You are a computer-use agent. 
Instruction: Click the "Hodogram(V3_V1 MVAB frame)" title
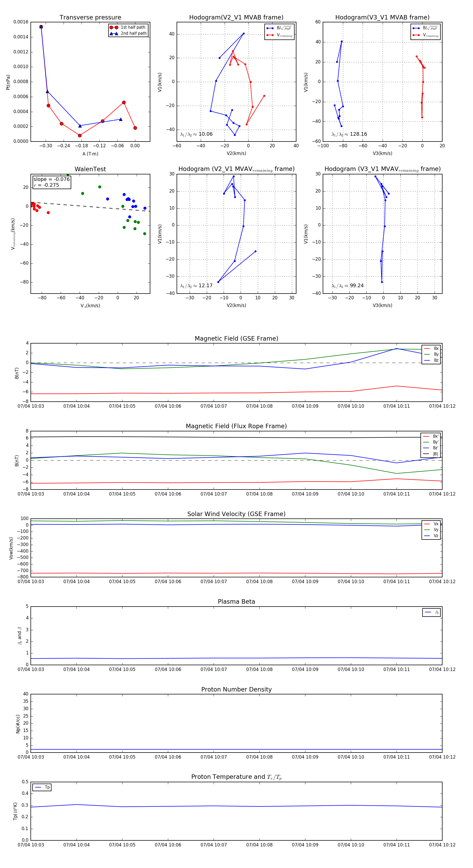click(382, 18)
